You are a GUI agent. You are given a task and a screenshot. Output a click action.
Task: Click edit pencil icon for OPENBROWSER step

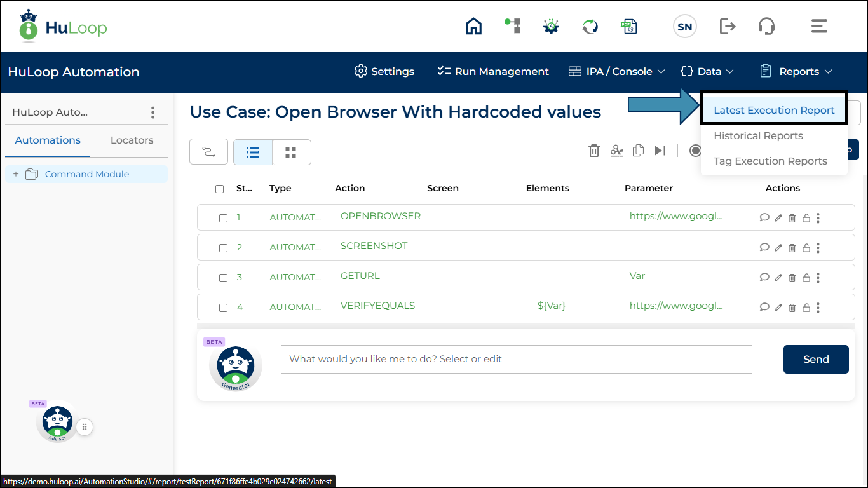point(778,218)
